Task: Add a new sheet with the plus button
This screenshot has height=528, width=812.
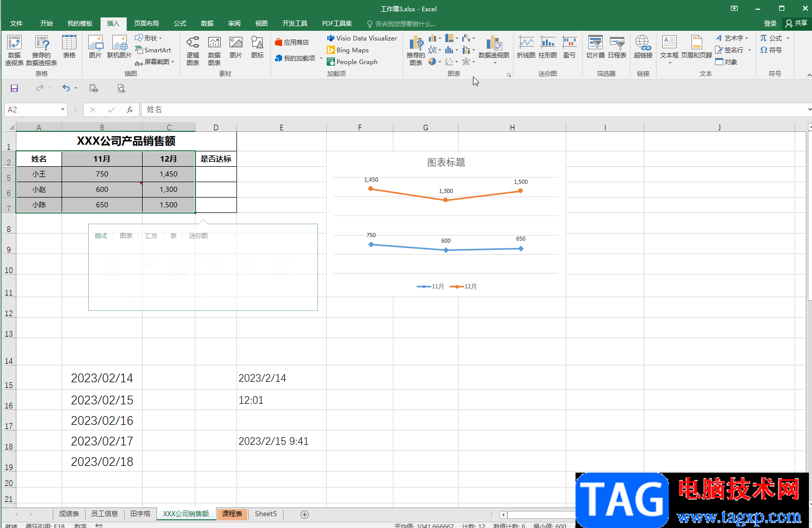Action: (x=305, y=514)
